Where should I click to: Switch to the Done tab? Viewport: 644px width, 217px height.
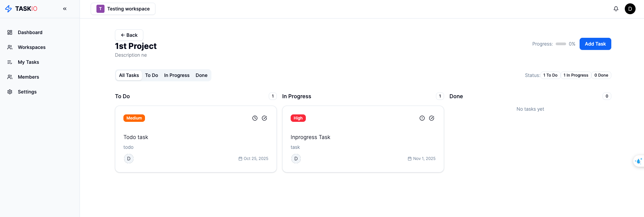[202, 75]
